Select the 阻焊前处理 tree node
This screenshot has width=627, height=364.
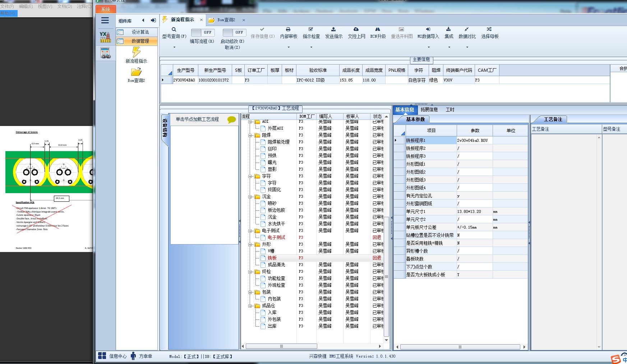[278, 142]
